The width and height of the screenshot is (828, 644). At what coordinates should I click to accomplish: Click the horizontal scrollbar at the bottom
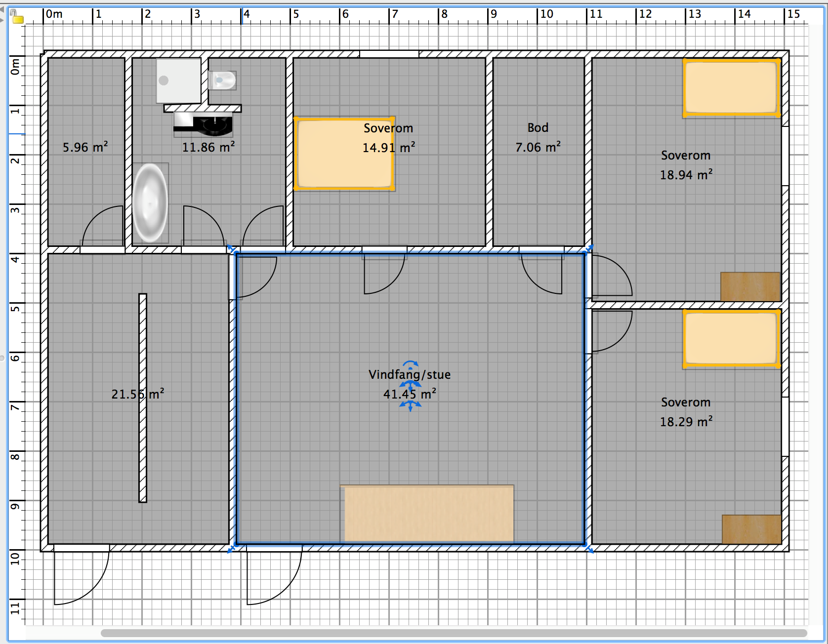[x=453, y=633]
